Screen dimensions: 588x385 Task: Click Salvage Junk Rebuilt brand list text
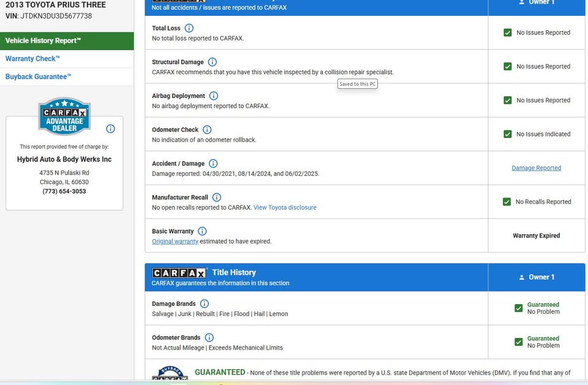coord(220,314)
